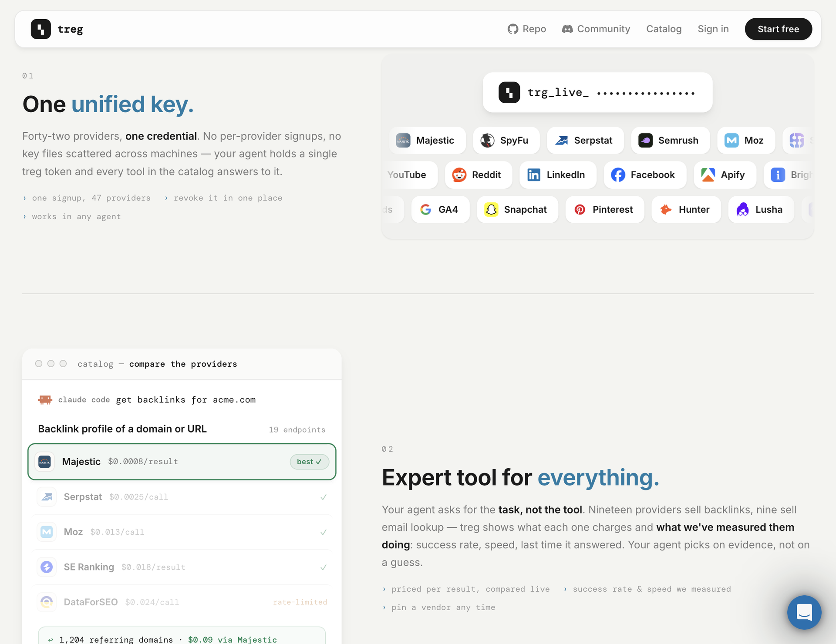This screenshot has height=644, width=836.
Task: Click the 'One unified key.' heading
Action: click(x=108, y=104)
